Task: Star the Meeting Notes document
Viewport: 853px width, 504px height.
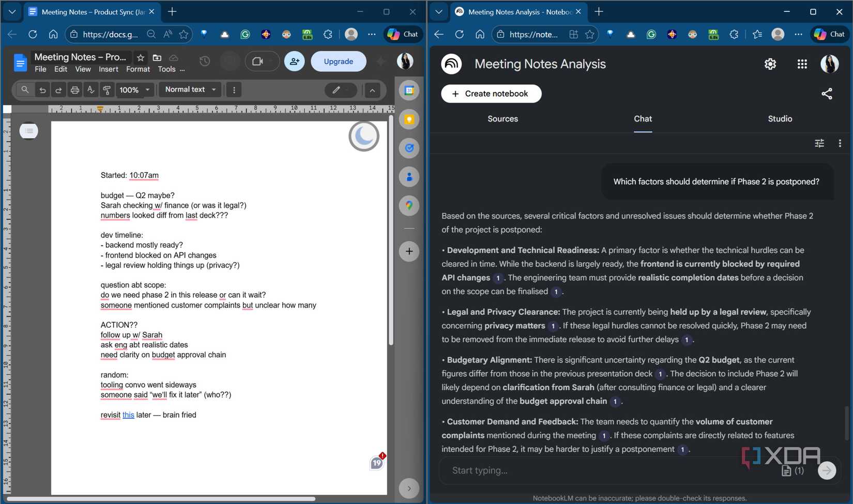Action: (x=140, y=57)
